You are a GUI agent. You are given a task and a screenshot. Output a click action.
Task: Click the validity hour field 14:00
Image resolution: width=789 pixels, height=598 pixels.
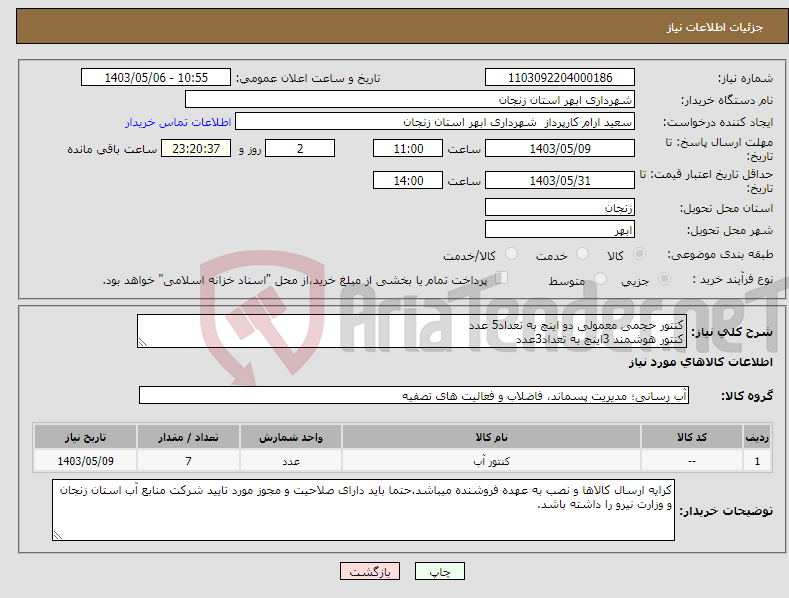[408, 180]
